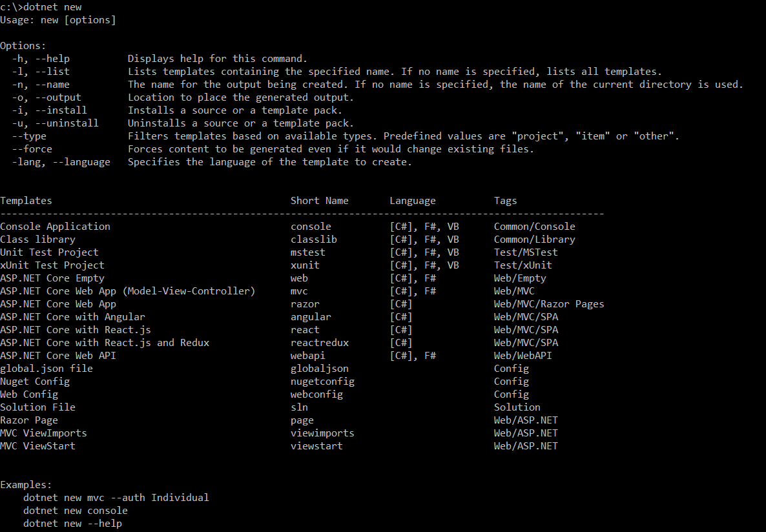The width and height of the screenshot is (766, 532).
Task: Click 'dotnet new mvc --auth Individual' example
Action: [x=116, y=498]
